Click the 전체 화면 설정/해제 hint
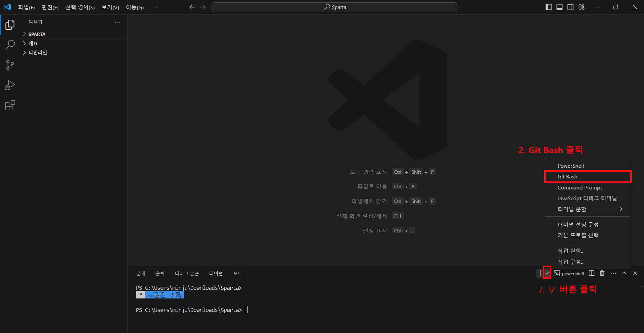The image size is (644, 333). (362, 216)
